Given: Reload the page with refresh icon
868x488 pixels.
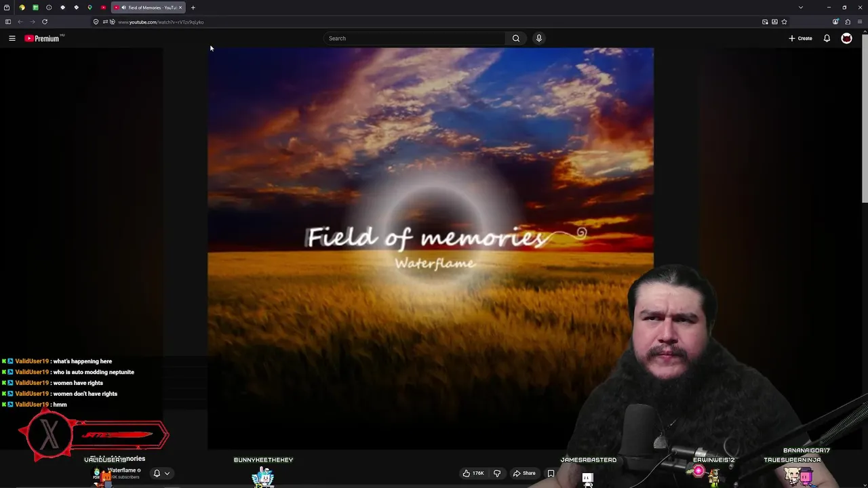Looking at the screenshot, I should pos(45,22).
